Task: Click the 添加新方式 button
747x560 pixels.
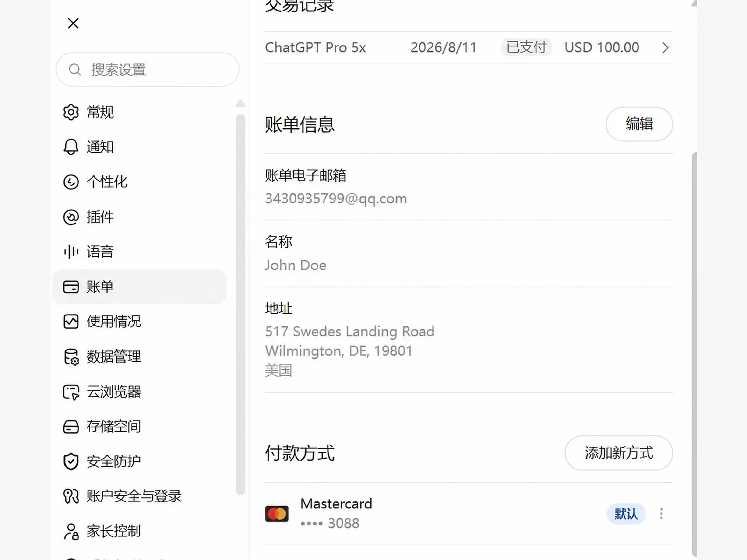Action: [619, 453]
